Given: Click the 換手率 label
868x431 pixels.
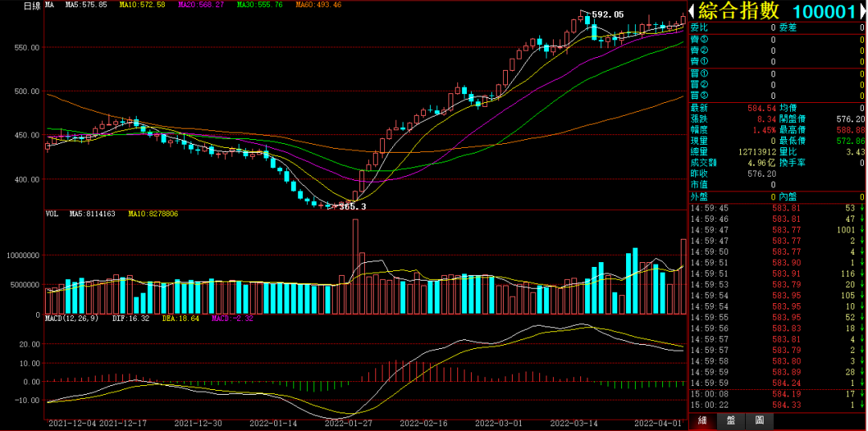Looking at the screenshot, I should [791, 163].
